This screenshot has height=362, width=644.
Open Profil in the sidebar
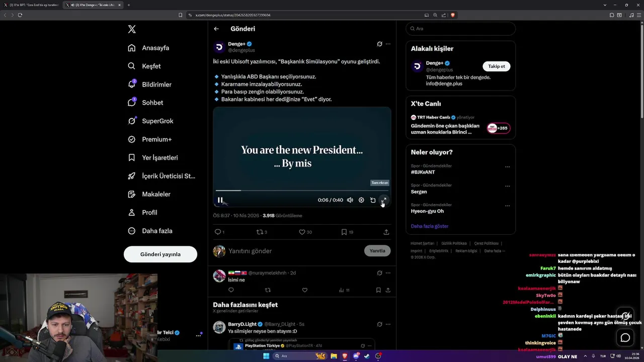142,212
